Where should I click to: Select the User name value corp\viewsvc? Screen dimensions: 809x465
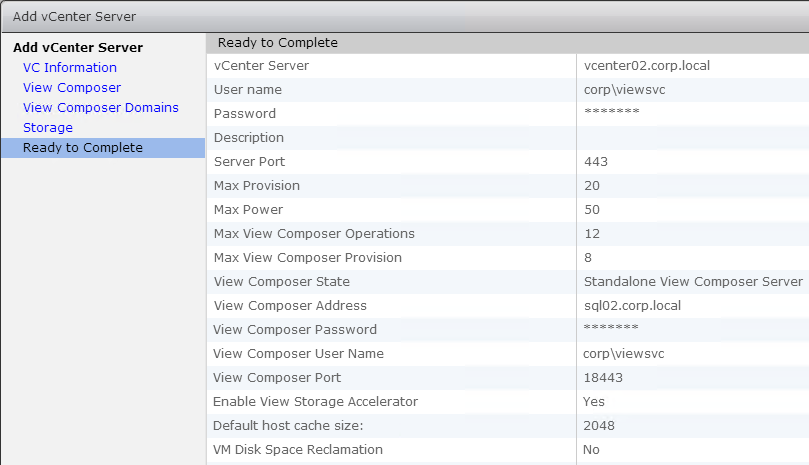624,90
